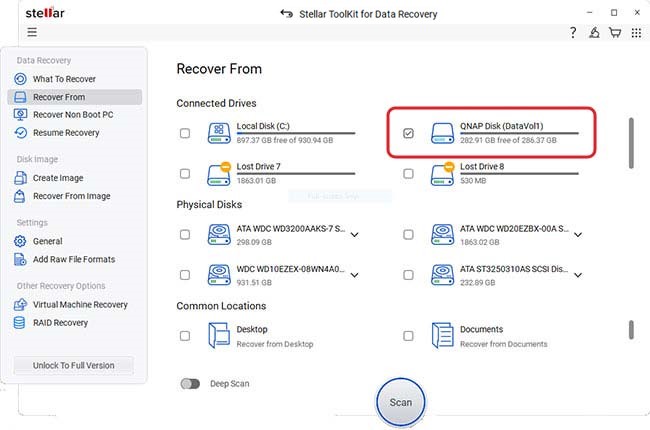Viewport: 650px width, 430px height.
Task: Click the help question mark icon
Action: click(573, 33)
